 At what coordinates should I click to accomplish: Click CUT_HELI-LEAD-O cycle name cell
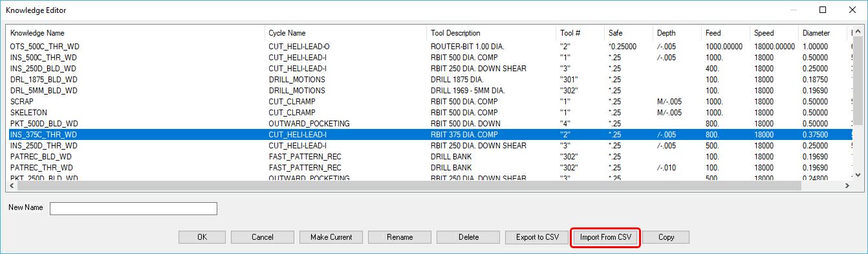298,47
